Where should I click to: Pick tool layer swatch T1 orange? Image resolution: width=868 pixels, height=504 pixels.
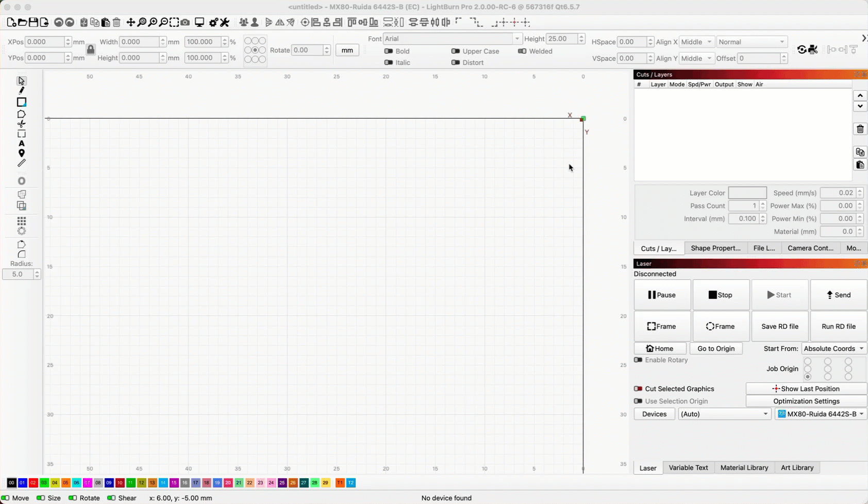coord(340,483)
